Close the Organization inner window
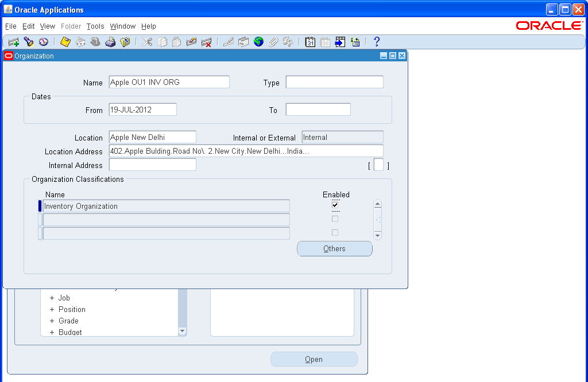Viewport: 588px width, 382px height. tap(401, 56)
